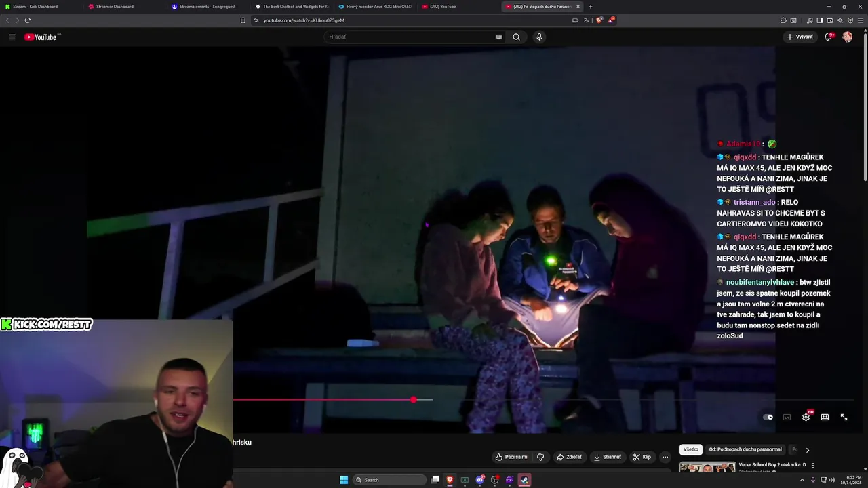Switch to StreamElements Songrequest tab
Viewport: 868px width, 488px height.
tap(210, 7)
